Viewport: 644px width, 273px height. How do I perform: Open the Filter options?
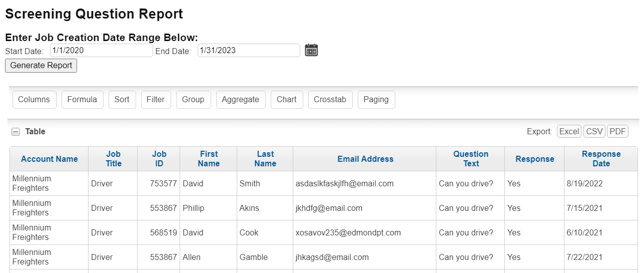click(x=156, y=100)
